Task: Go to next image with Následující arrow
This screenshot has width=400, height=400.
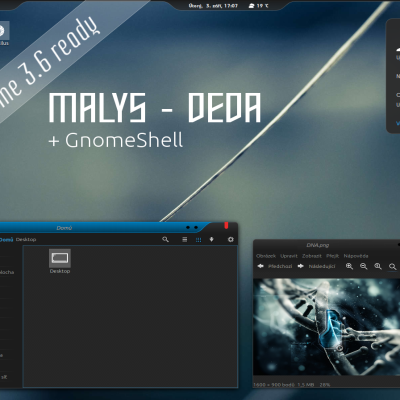Action: tap(300, 266)
